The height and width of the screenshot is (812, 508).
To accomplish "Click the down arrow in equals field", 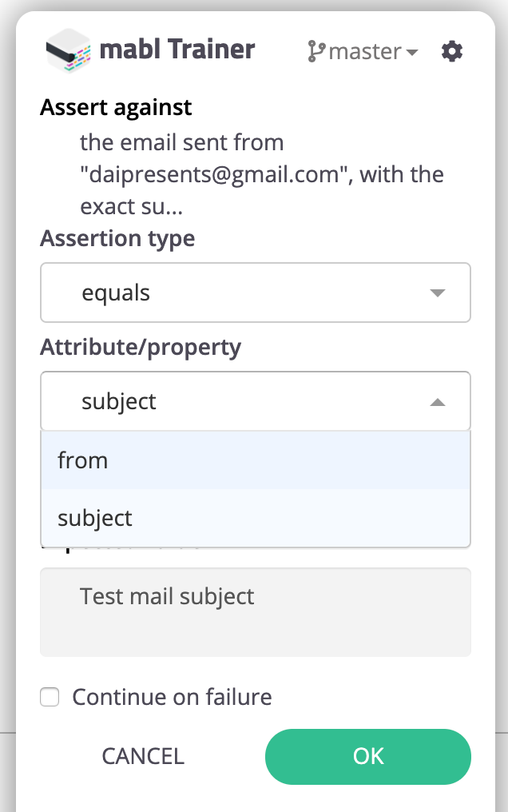I will (x=437, y=293).
